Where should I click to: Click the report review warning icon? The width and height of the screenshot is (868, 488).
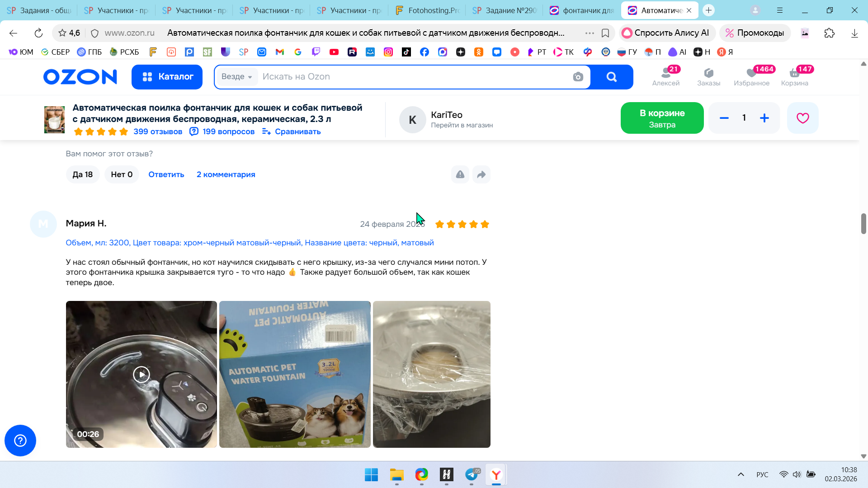click(460, 174)
